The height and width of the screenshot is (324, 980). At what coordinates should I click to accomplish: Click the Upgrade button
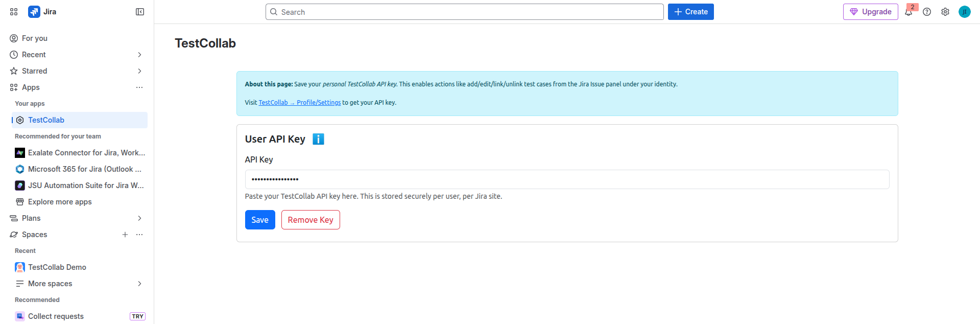870,12
